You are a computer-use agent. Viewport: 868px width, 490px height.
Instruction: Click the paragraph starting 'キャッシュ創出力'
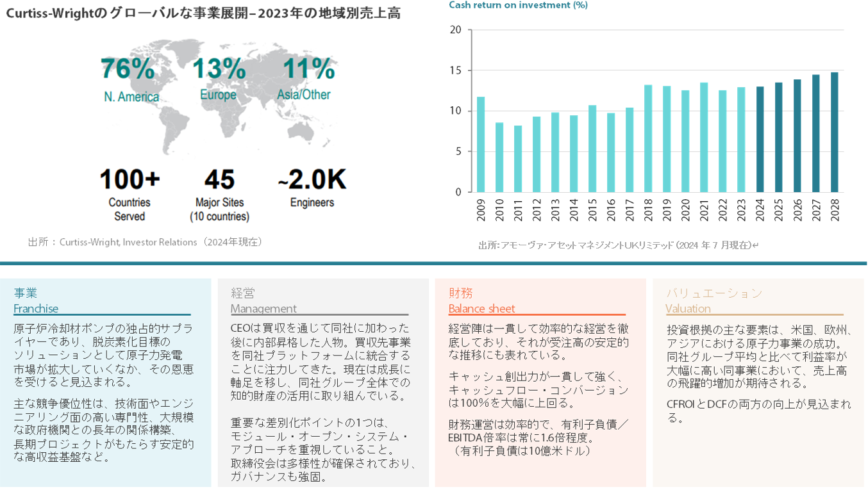coord(538,389)
